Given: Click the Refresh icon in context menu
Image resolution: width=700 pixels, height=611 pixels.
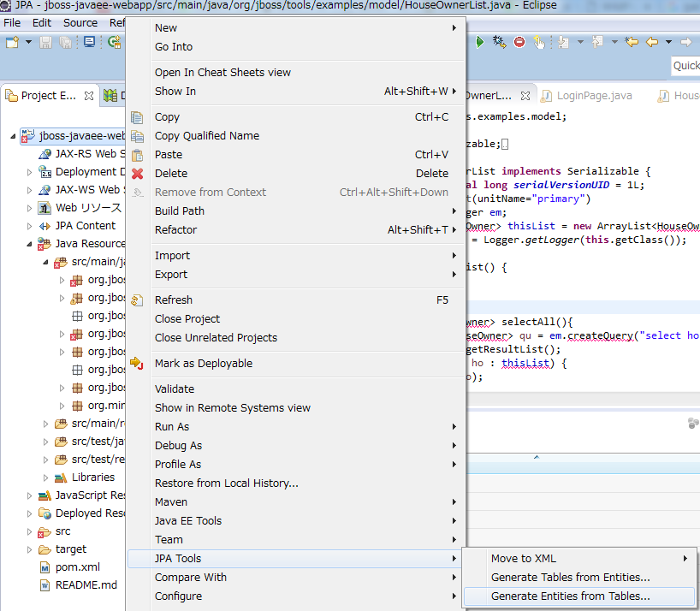Looking at the screenshot, I should click(137, 300).
